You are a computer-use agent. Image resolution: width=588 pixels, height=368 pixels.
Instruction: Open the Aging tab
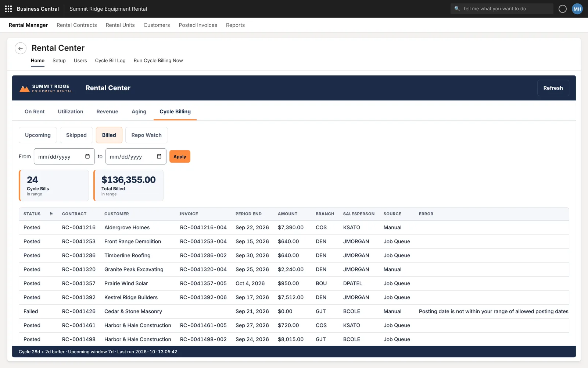(139, 112)
